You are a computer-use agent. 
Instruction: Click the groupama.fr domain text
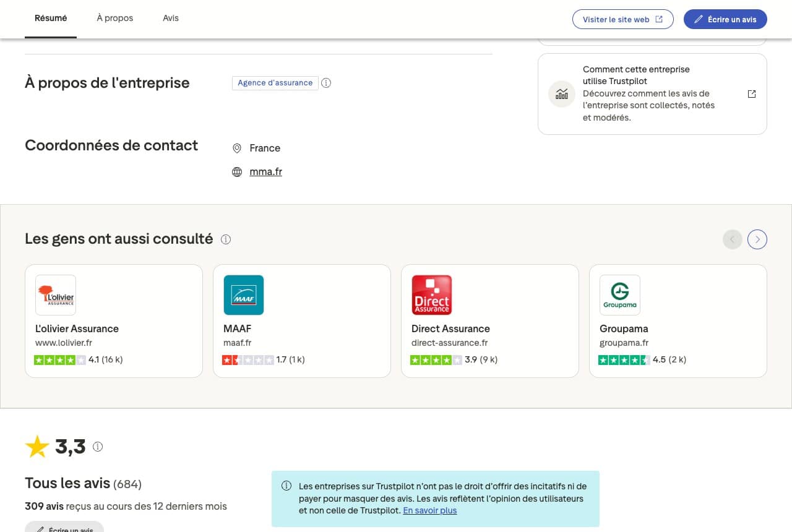tap(624, 343)
